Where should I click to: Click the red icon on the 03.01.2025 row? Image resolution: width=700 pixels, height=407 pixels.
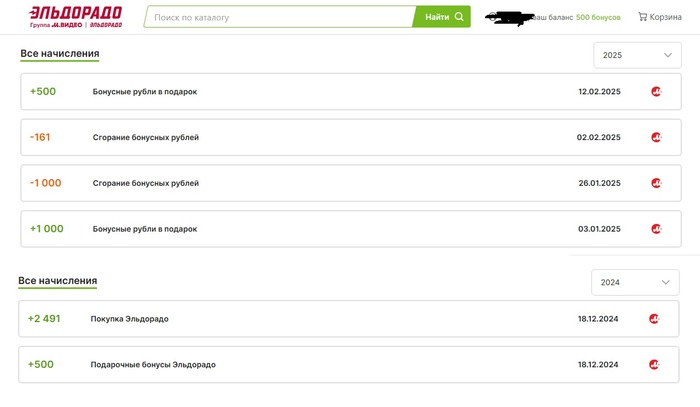(x=656, y=229)
